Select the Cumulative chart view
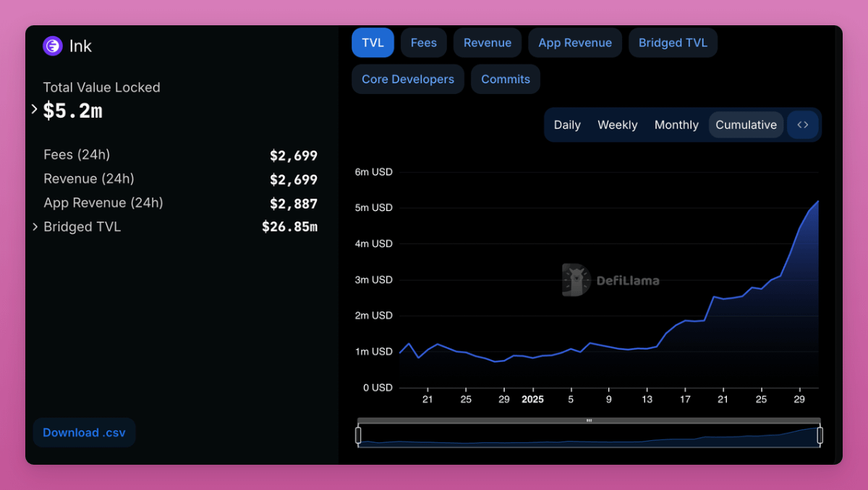Image resolution: width=868 pixels, height=490 pixels. tap(746, 125)
